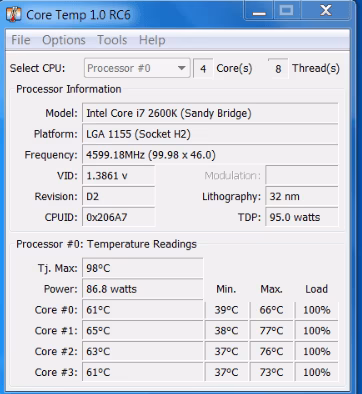The width and height of the screenshot is (362, 394).
Task: Click the 0x206A7 CPUID value
Action: click(119, 217)
